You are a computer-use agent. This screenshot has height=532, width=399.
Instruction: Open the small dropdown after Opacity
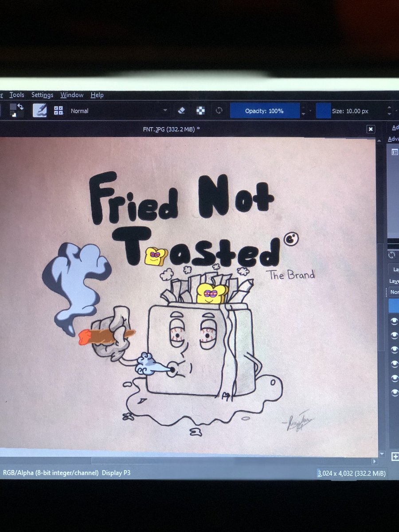pyautogui.click(x=310, y=111)
